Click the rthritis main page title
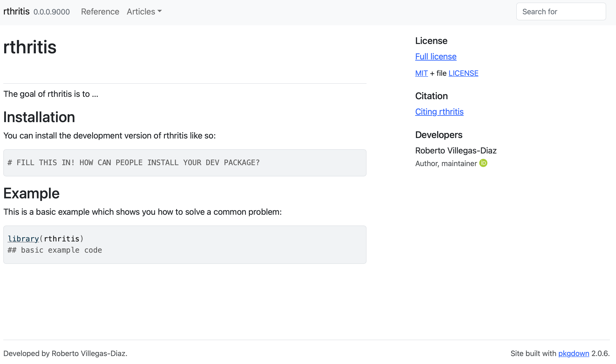616x364 pixels. tap(30, 47)
